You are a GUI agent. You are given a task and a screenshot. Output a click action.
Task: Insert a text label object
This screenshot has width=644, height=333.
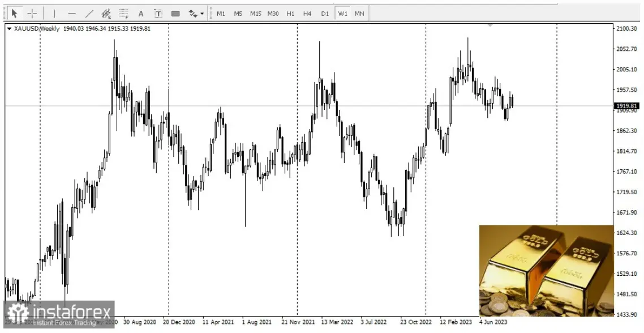point(158,13)
